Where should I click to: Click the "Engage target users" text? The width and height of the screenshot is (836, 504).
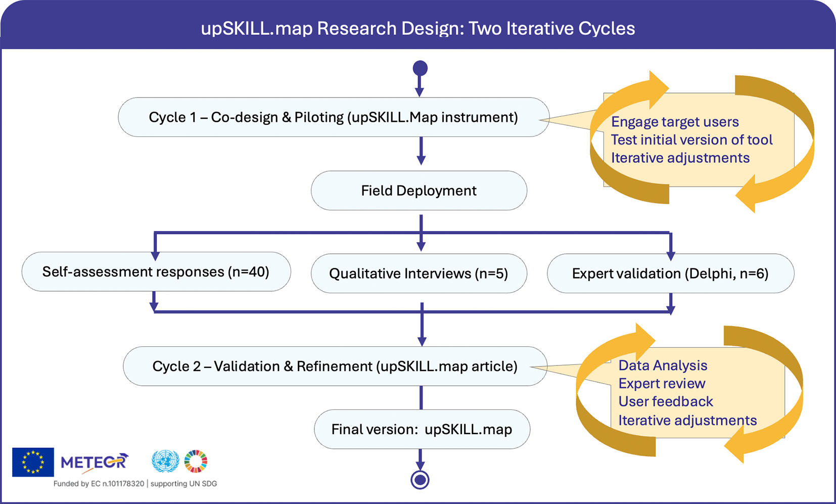(x=675, y=122)
